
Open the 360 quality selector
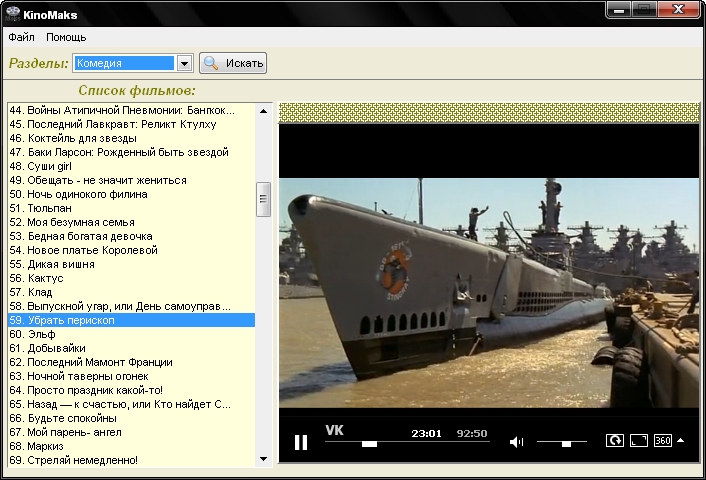click(x=663, y=440)
